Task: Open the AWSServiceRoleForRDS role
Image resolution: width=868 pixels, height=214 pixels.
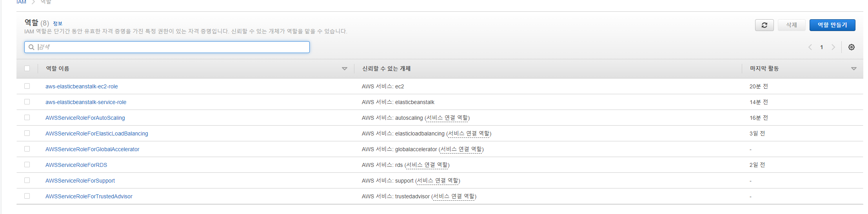Action: click(x=76, y=165)
